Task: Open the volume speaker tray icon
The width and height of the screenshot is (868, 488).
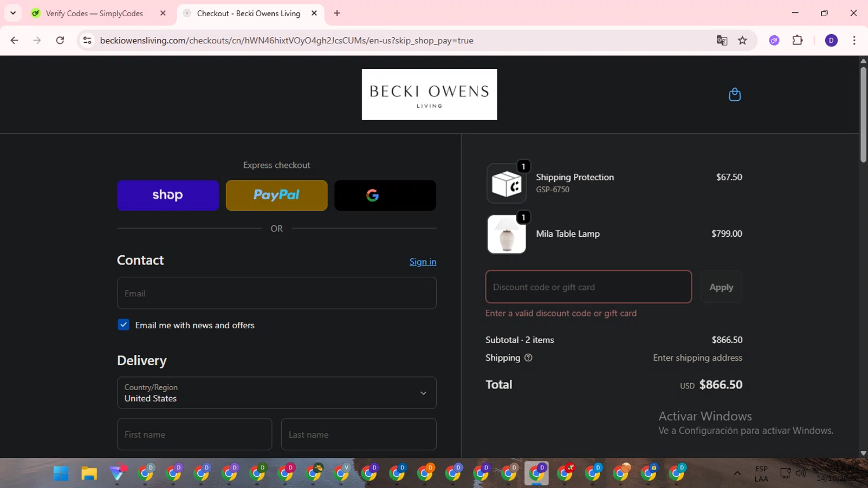Action: (x=801, y=473)
